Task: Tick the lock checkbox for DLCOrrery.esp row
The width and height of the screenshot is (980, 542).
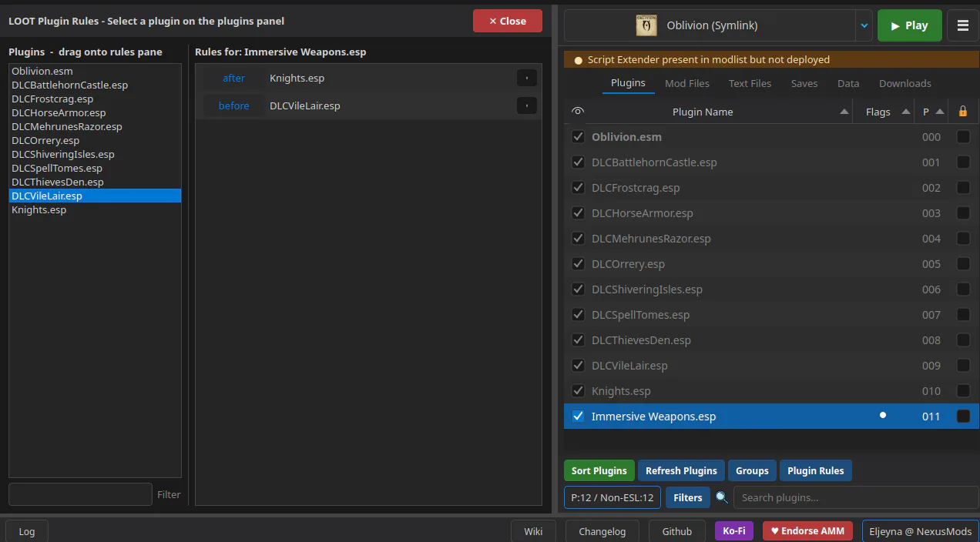Action: click(x=963, y=264)
